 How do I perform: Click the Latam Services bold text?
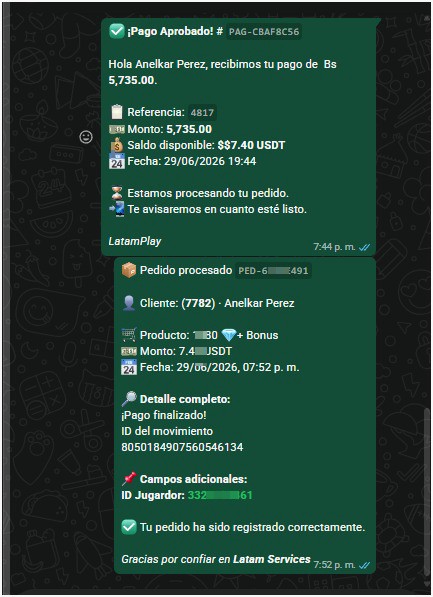coord(272,559)
